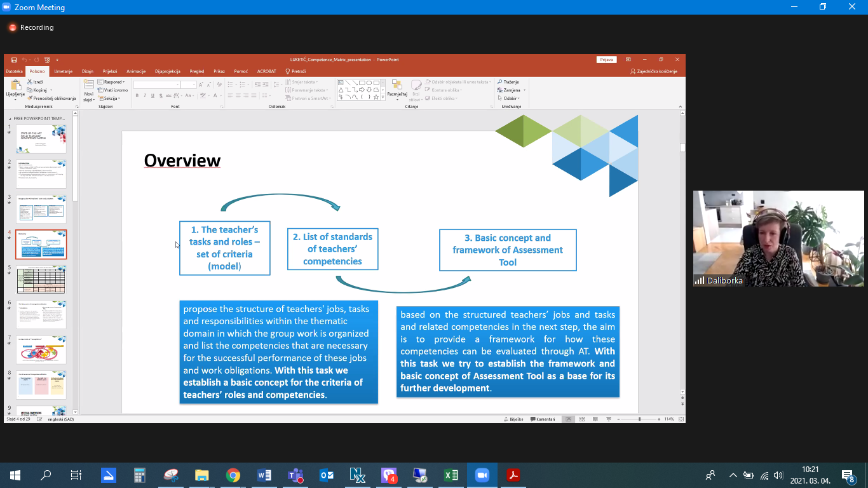Expand the Raspored layout dropdown
The width and height of the screenshot is (868, 488).
pos(112,82)
